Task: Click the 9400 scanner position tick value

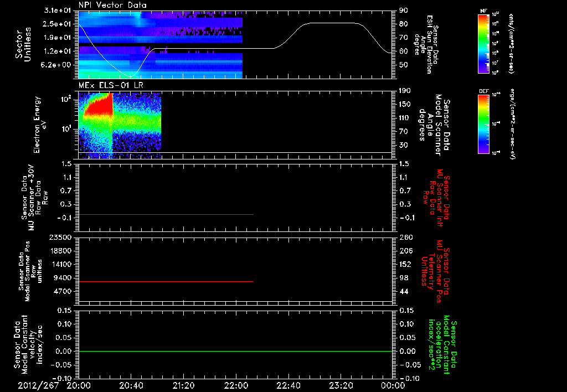Action: point(62,278)
